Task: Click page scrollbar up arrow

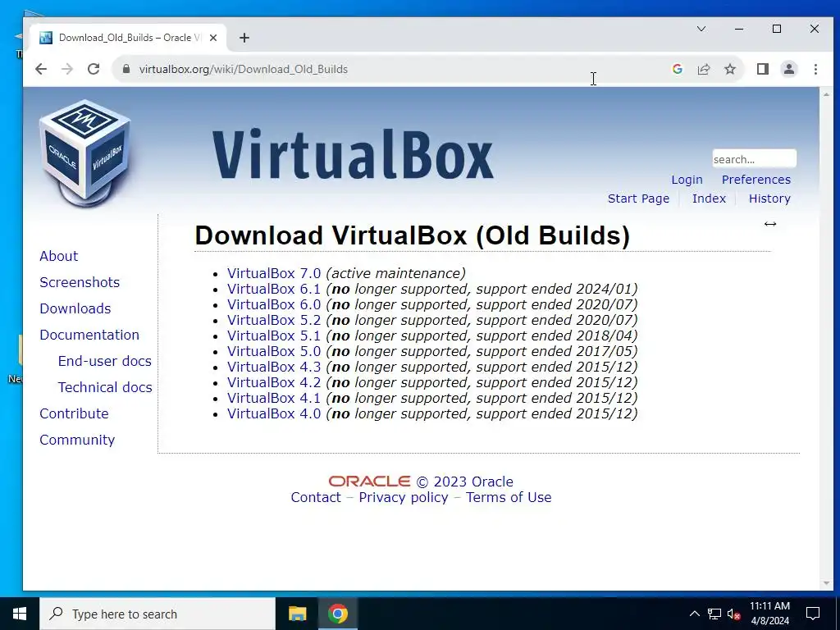Action: 826,94
